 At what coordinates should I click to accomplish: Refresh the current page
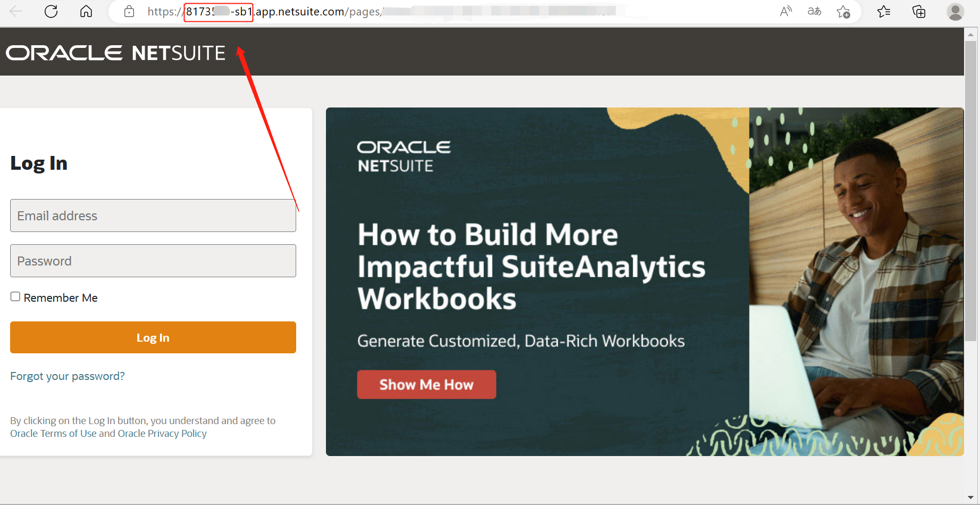(x=51, y=11)
